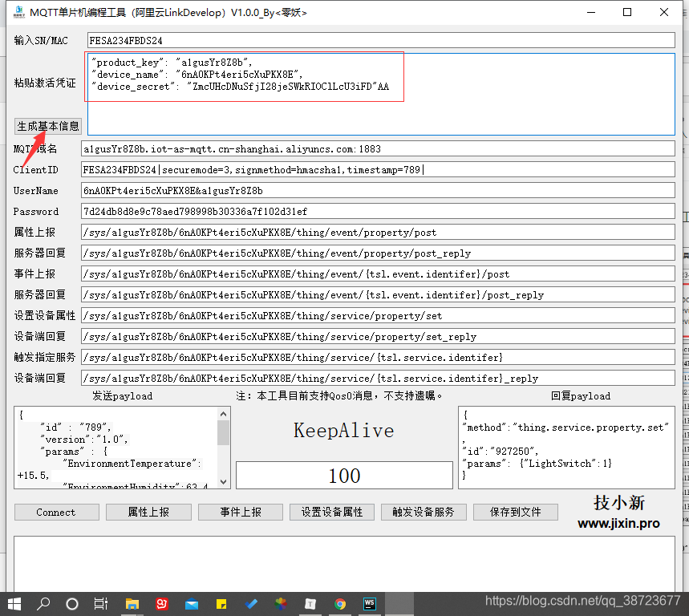Open taskbar search magnifier
689x616 pixels.
pyautogui.click(x=43, y=604)
